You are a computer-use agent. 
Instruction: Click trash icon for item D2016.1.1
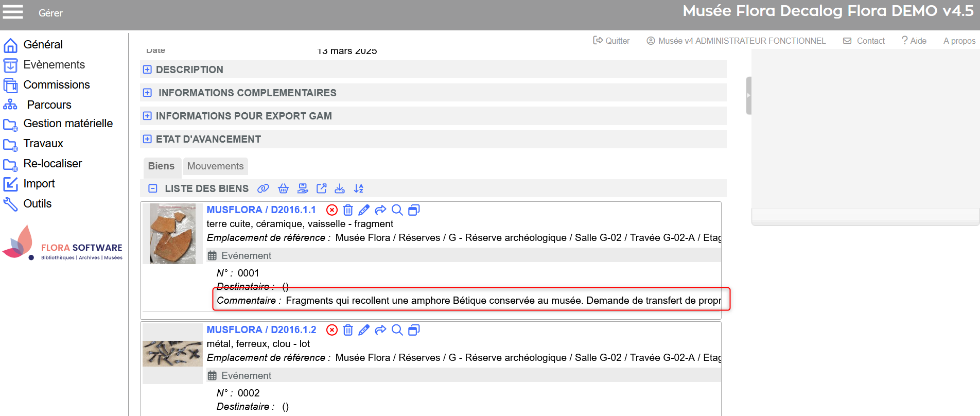pos(348,210)
